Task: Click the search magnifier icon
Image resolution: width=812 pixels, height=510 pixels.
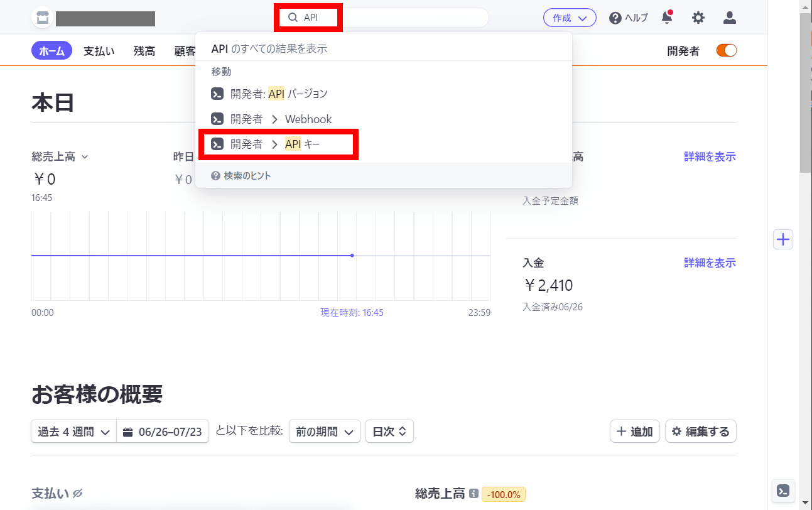Action: click(293, 18)
